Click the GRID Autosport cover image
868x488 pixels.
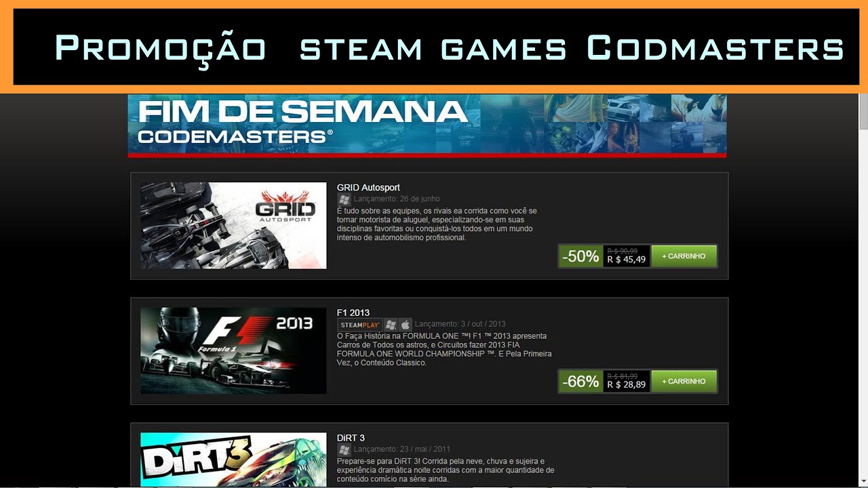[x=233, y=226]
